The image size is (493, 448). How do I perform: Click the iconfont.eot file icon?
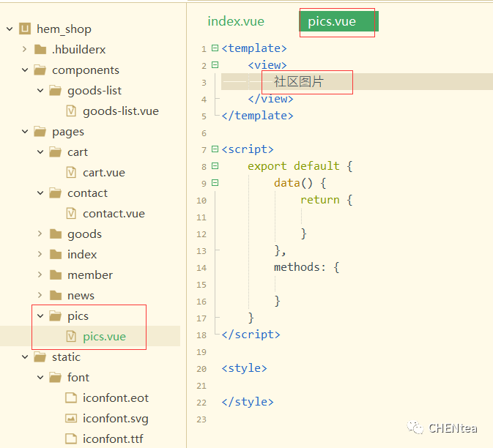[71, 398]
